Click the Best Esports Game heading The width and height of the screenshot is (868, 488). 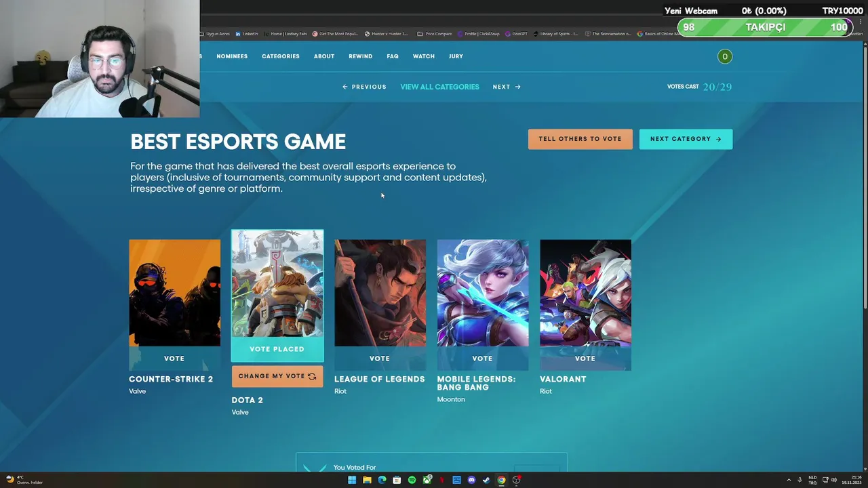pos(238,142)
